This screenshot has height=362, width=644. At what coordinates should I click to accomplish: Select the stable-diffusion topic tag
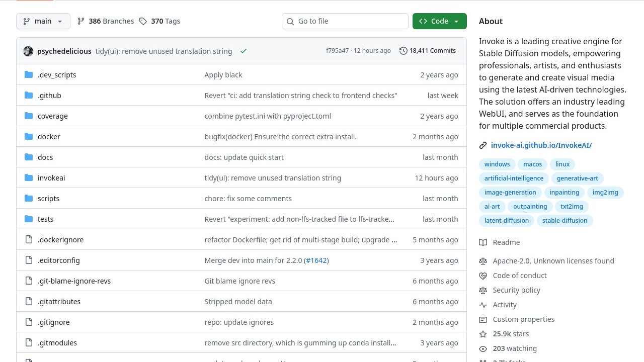coord(565,220)
